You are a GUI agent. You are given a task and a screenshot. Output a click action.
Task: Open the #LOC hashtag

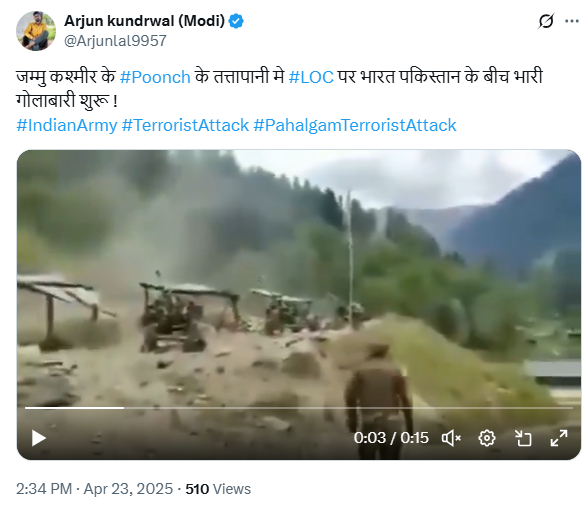click(311, 77)
